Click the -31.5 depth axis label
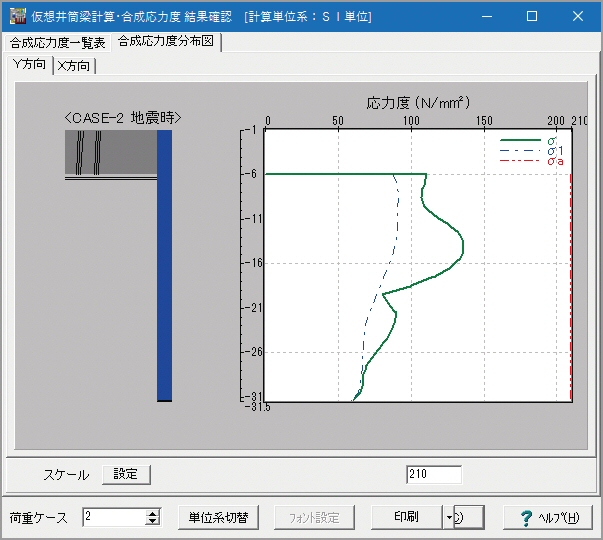The width and height of the screenshot is (603, 540). [x=258, y=407]
